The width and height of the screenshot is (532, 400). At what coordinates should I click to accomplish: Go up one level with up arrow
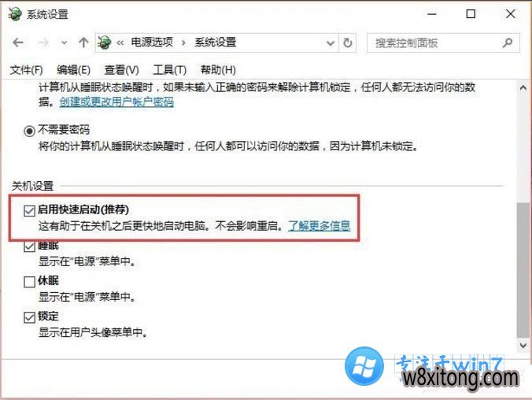tap(83, 43)
